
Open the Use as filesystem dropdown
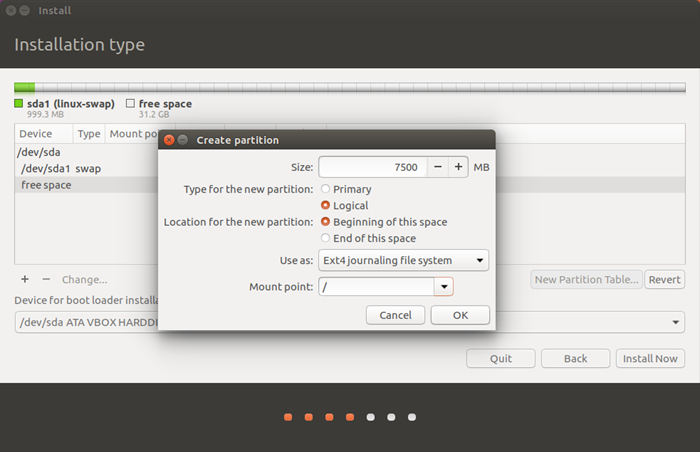(404, 260)
